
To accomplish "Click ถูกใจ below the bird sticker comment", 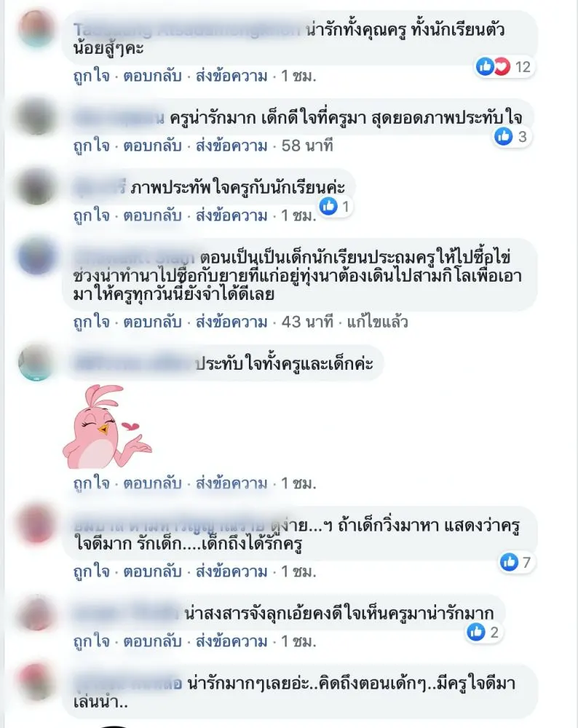I will tap(92, 483).
